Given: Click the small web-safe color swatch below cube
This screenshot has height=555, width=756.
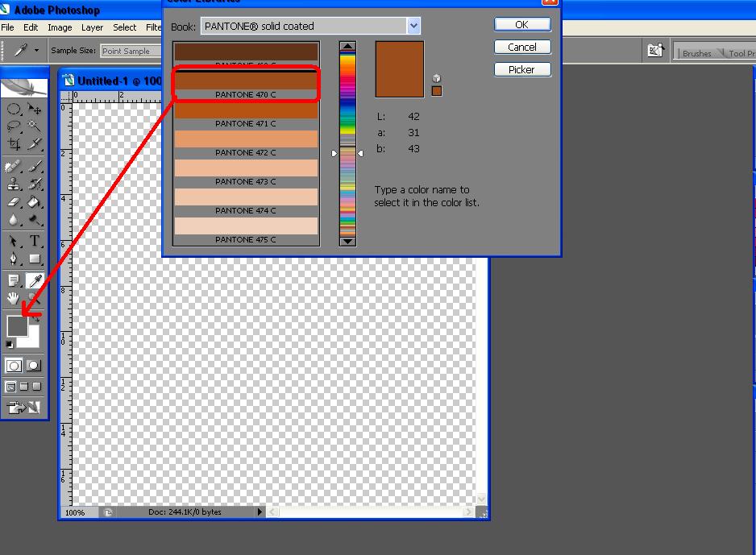Looking at the screenshot, I should click(x=436, y=91).
